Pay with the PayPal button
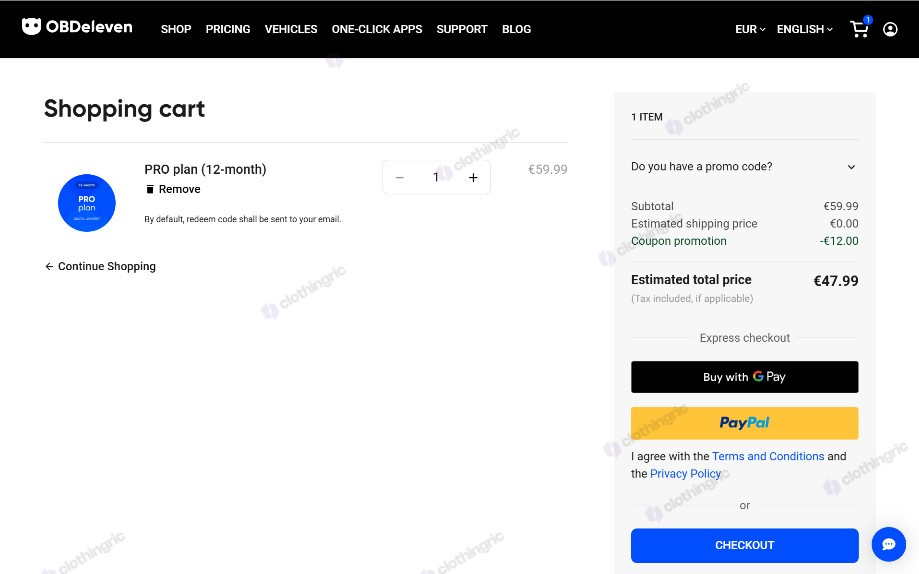The height and width of the screenshot is (574, 919). pyautogui.click(x=744, y=423)
